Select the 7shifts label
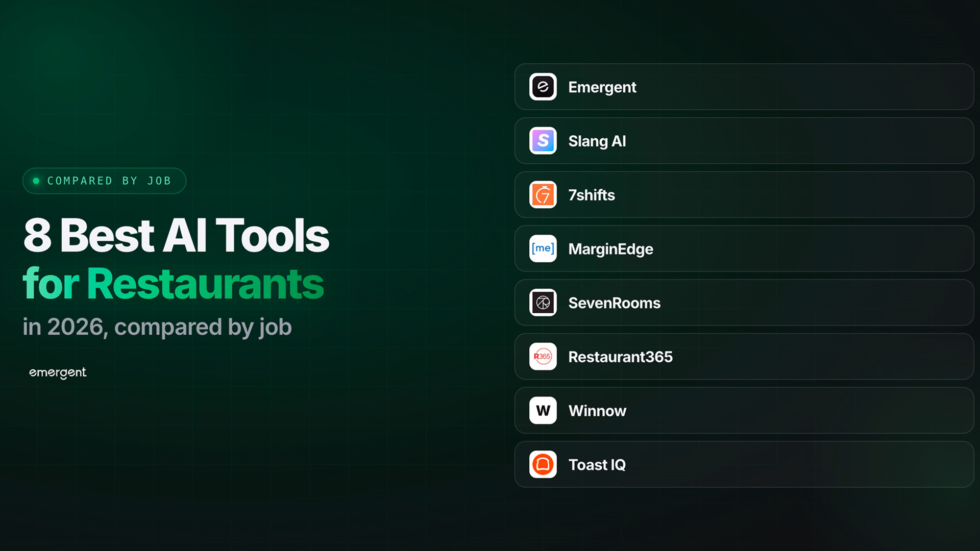 point(592,195)
